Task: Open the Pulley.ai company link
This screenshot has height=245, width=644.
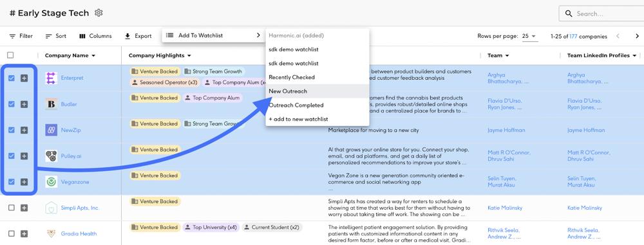Action: (71, 156)
